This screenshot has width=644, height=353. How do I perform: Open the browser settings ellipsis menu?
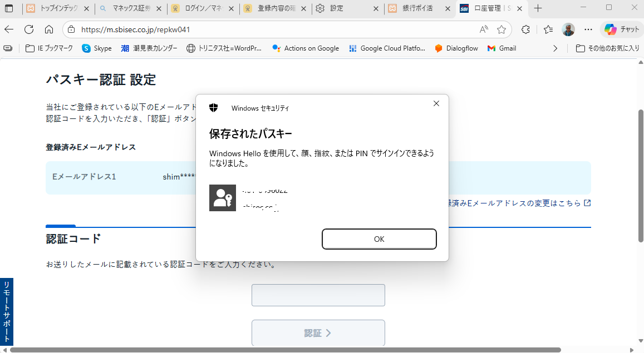pos(588,29)
